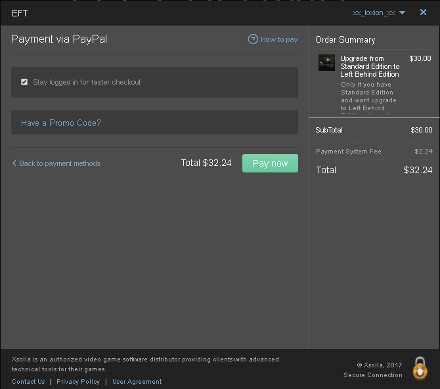Click the Order Summary heading
The image size is (440, 389).
pos(345,40)
